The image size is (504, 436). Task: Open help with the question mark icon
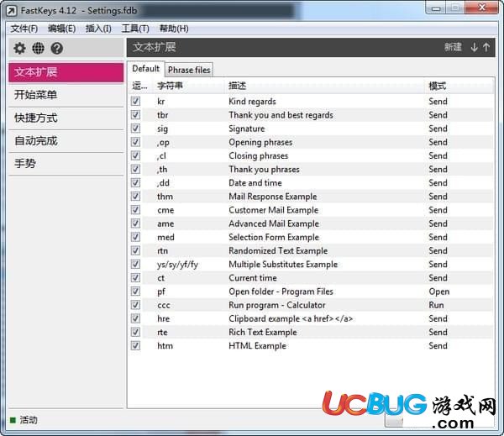coord(57,48)
